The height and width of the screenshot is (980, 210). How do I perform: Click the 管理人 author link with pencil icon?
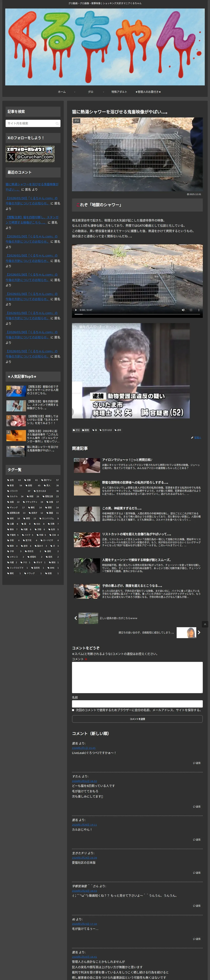click(x=196, y=438)
